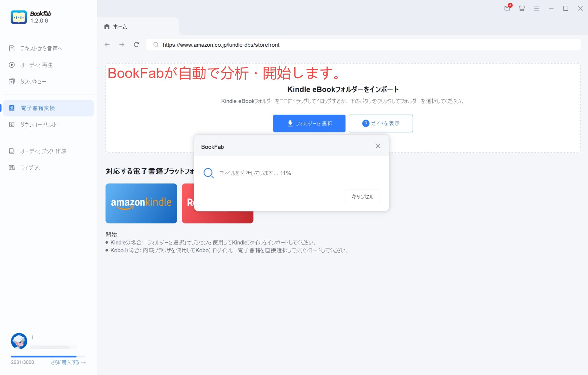588x375 pixels.
Task: Click the user avatar picture
Action: coord(19,341)
